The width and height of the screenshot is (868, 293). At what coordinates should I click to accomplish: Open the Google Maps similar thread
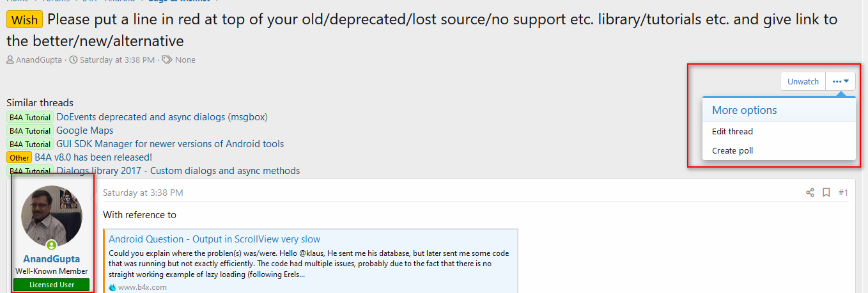(x=85, y=131)
